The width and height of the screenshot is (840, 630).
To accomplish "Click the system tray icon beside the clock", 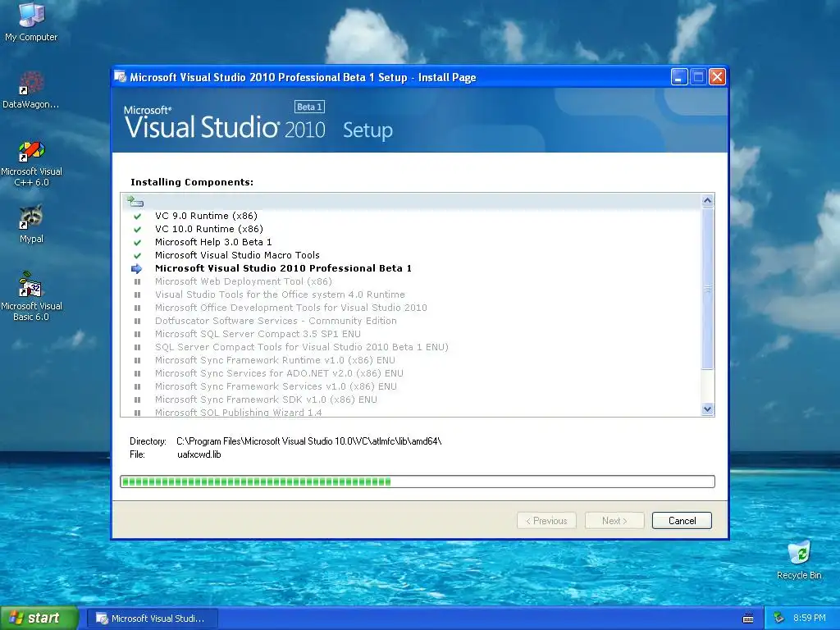I will (x=779, y=618).
